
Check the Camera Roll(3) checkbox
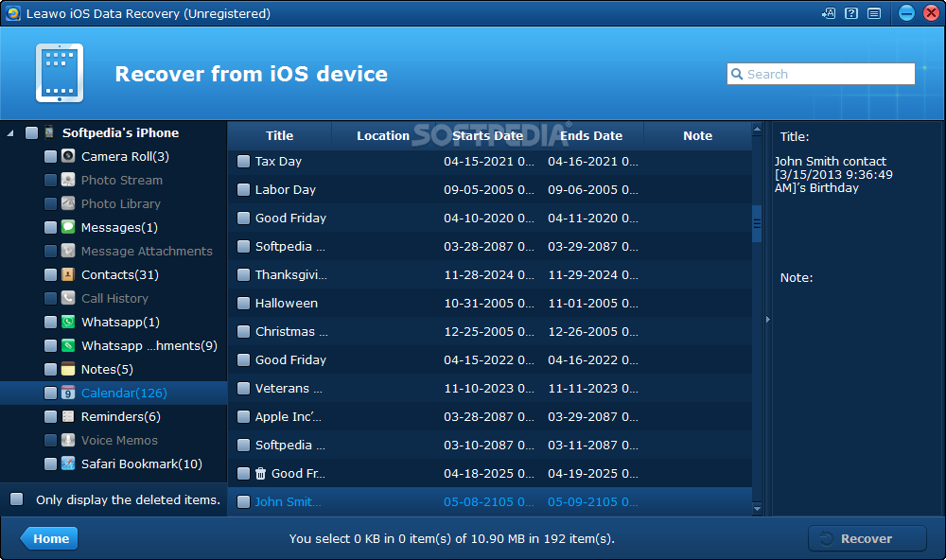[51, 156]
